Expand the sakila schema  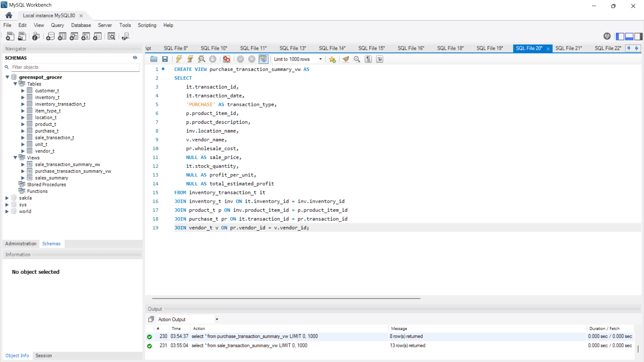(x=7, y=198)
